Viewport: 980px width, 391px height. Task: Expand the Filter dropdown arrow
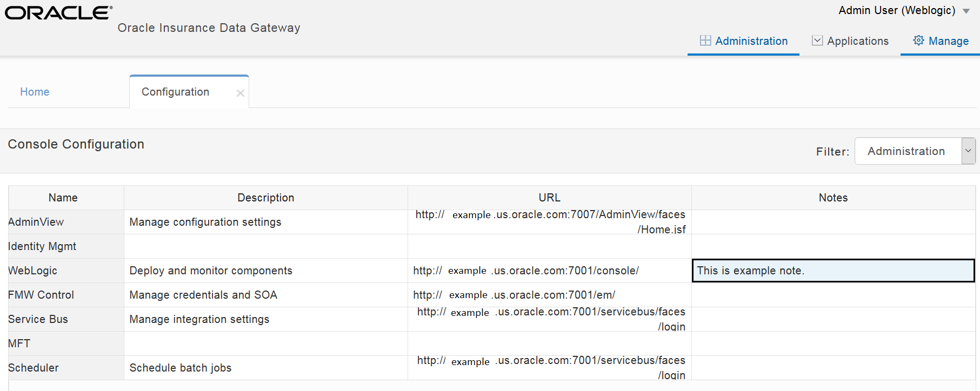tap(969, 151)
